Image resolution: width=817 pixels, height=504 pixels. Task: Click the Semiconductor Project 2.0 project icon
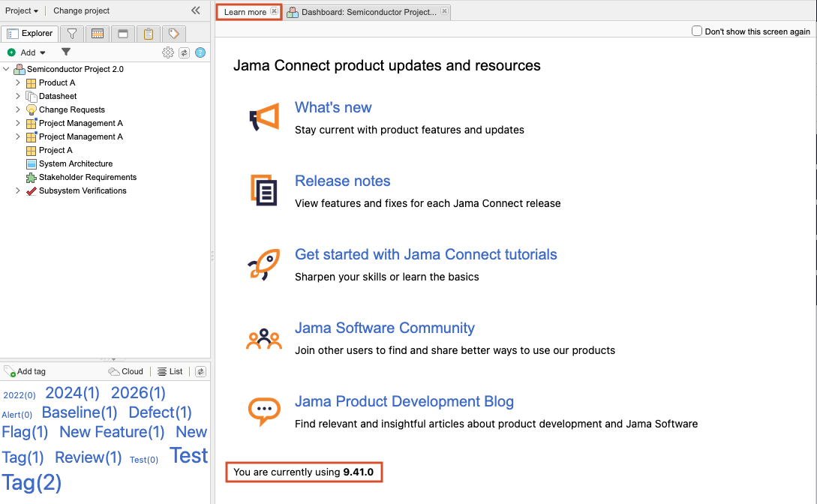(x=20, y=69)
